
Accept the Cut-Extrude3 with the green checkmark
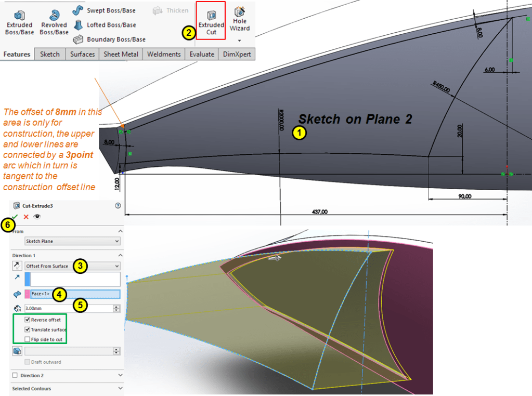point(15,217)
